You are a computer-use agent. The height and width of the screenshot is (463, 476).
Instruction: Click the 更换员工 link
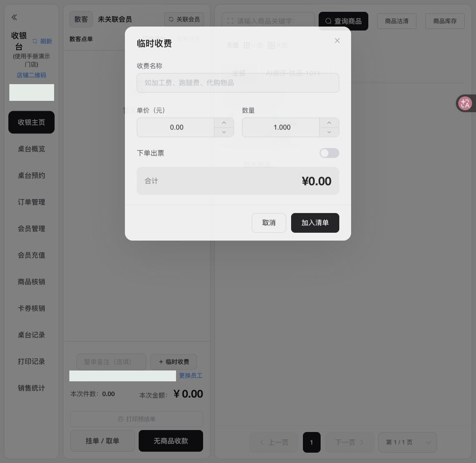click(x=191, y=375)
